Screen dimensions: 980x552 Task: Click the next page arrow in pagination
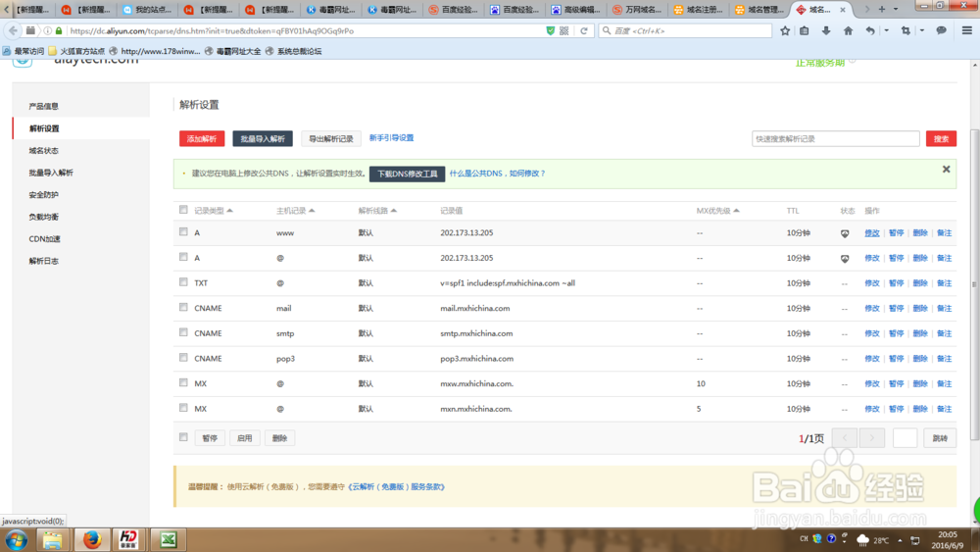(872, 438)
